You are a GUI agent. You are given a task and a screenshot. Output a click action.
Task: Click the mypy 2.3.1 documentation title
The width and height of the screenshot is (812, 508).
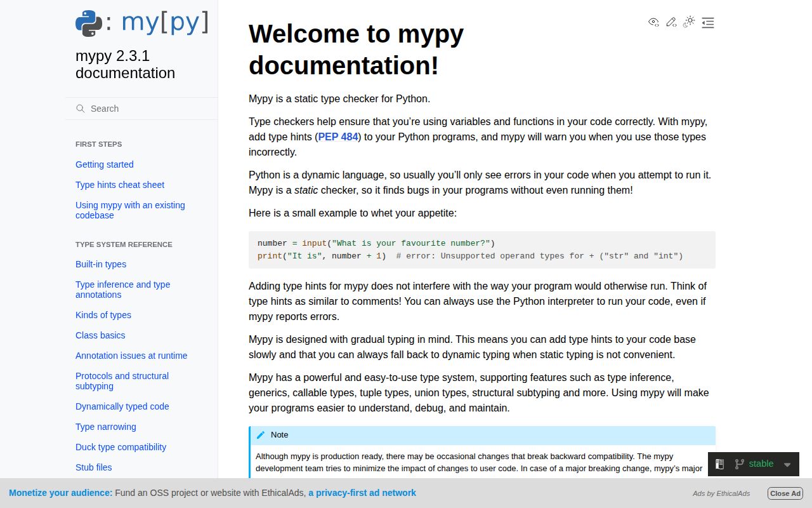(125, 64)
